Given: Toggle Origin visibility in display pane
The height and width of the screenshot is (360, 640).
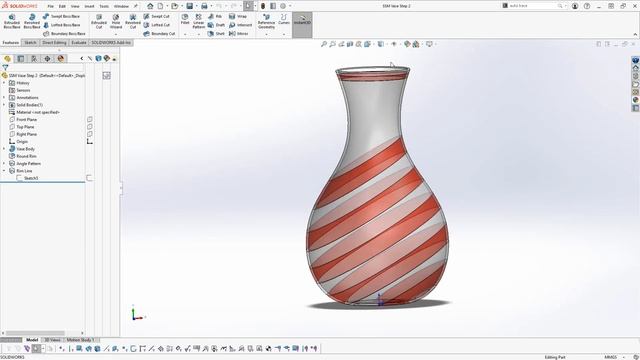Looking at the screenshot, I should pos(89,141).
